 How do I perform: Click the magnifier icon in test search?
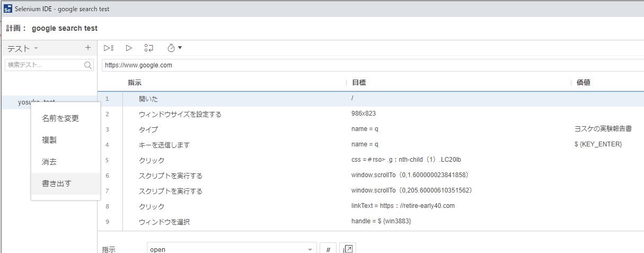pos(88,65)
